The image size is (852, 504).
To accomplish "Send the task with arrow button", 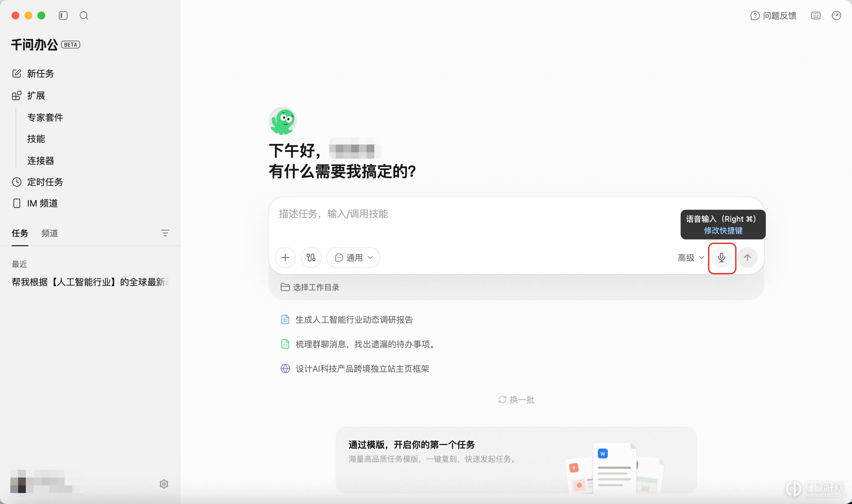I will point(747,257).
